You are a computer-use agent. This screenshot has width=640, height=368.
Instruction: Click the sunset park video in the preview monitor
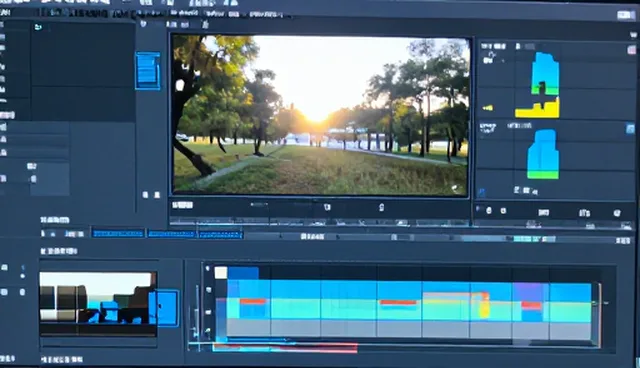coord(320,115)
